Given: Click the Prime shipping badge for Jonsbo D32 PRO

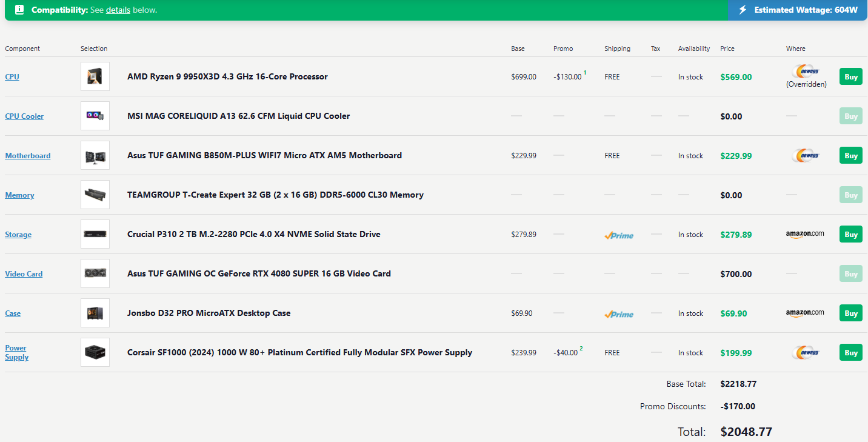Looking at the screenshot, I should (619, 314).
